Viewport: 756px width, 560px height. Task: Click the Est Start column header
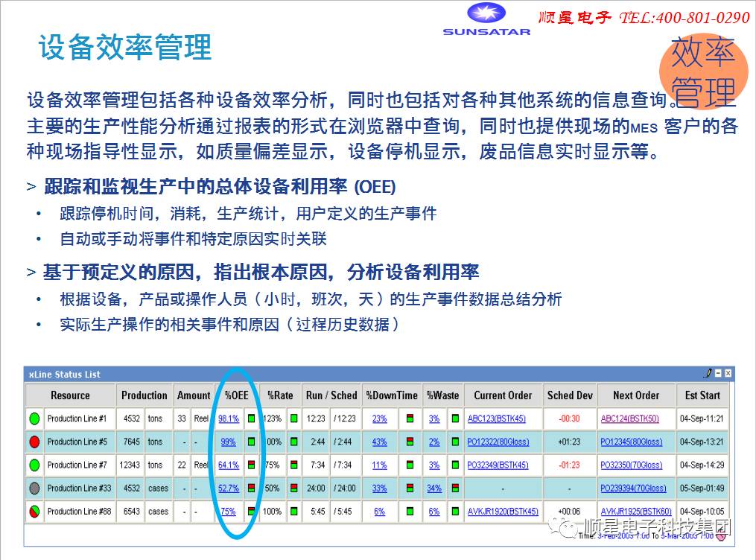[x=702, y=395]
